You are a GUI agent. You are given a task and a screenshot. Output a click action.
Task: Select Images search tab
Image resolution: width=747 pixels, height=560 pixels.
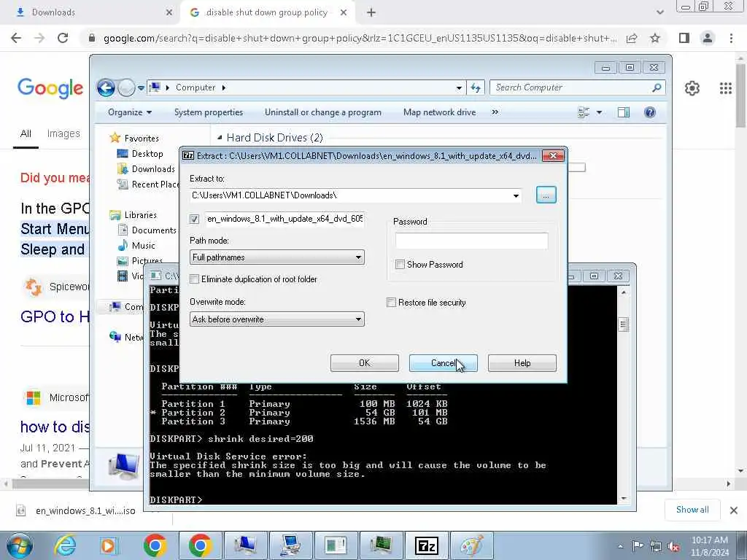(63, 134)
